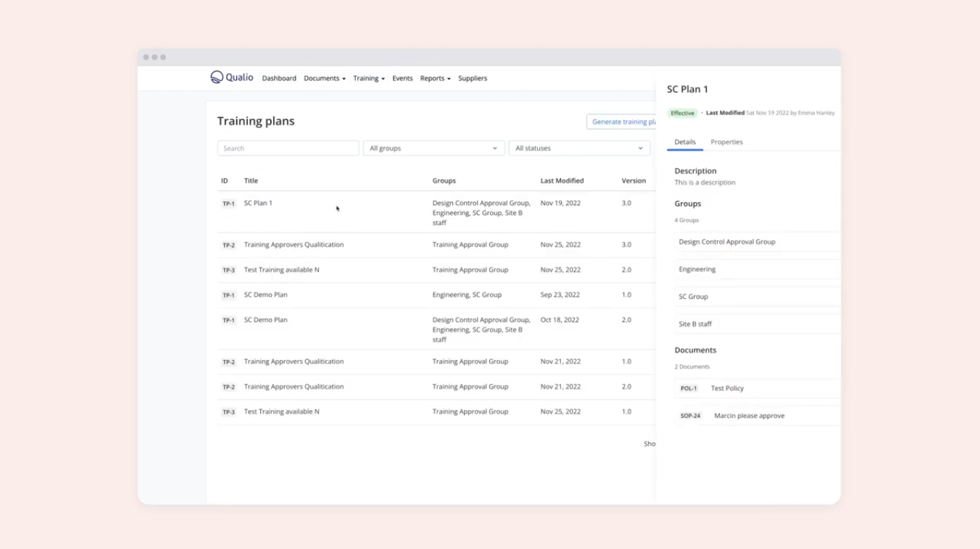The height and width of the screenshot is (549, 980).
Task: Select the Site B staff group
Action: (x=695, y=324)
